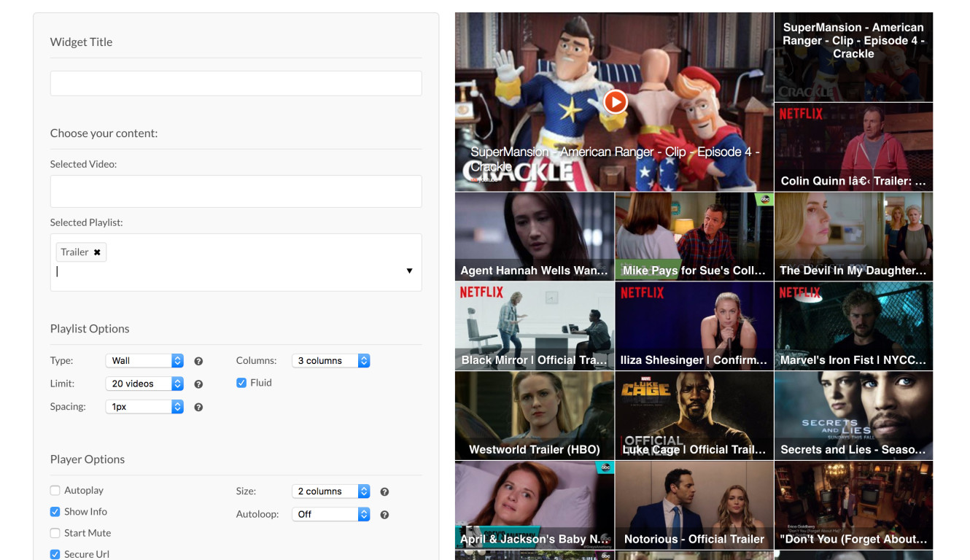Click the Secure Url label
The image size is (970, 560).
tap(87, 554)
